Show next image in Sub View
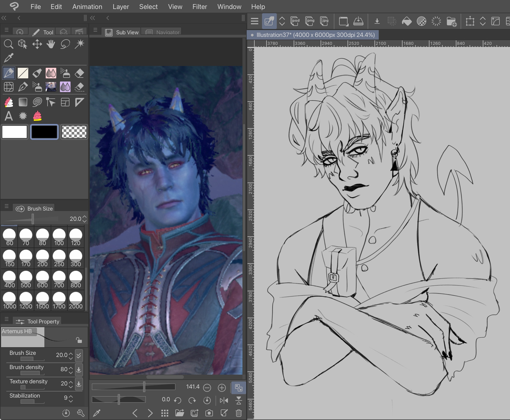The image size is (510, 420). tap(150, 413)
